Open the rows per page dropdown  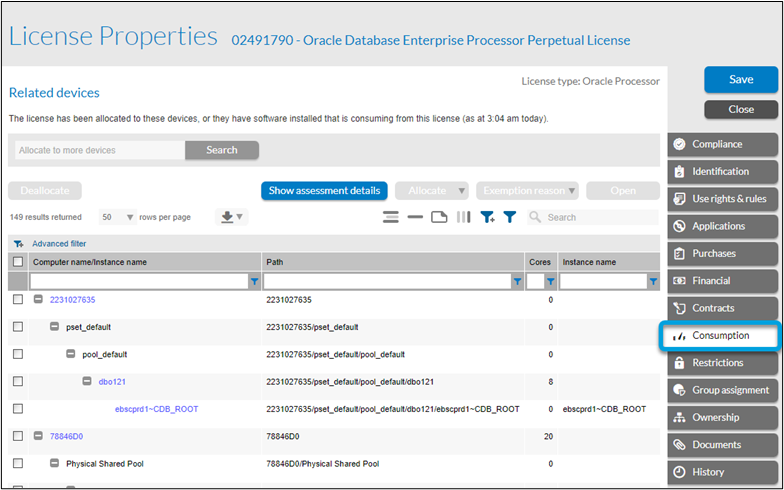tap(117, 217)
